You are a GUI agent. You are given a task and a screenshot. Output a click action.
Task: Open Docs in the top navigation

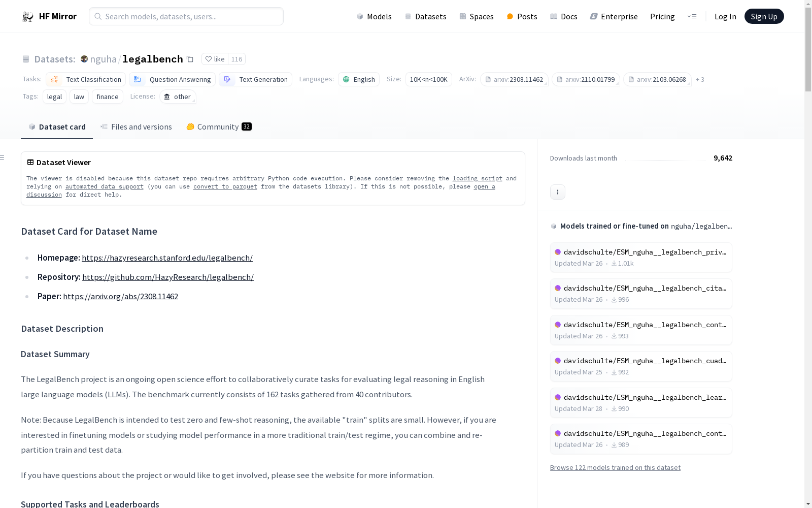[564, 16]
